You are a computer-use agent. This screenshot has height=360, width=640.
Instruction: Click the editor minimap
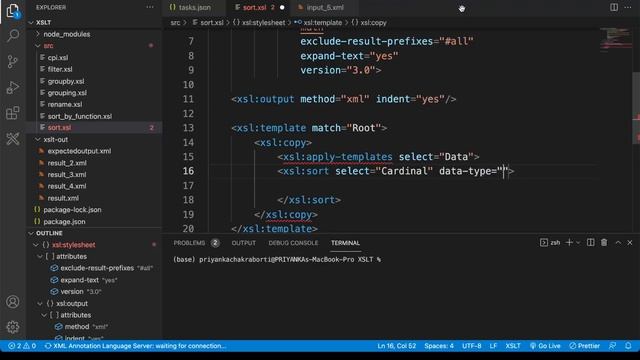(615, 40)
